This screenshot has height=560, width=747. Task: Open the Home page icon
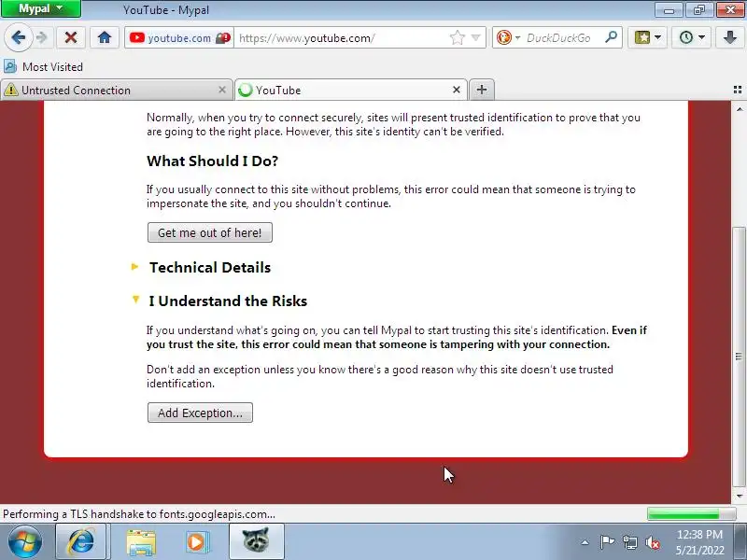pos(105,37)
